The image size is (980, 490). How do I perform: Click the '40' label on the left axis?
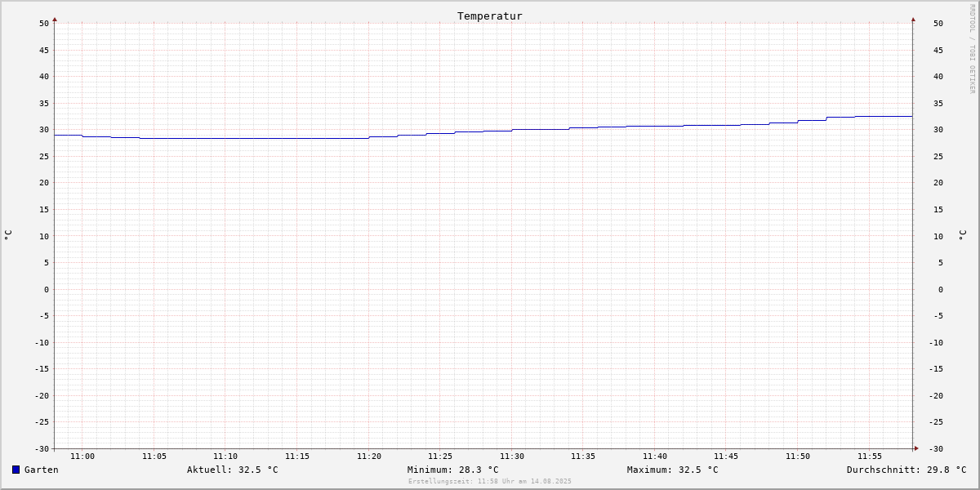click(x=44, y=77)
